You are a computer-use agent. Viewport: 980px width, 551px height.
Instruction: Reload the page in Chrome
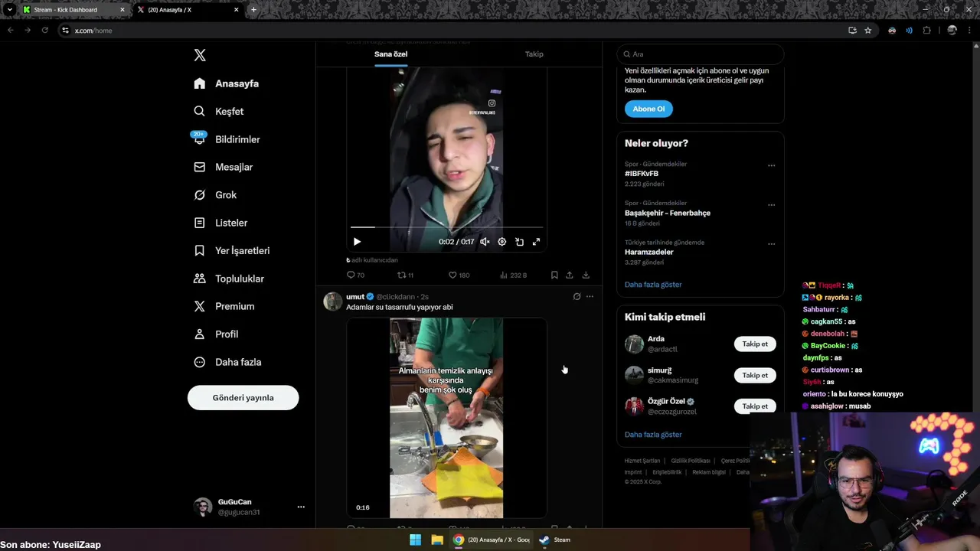[44, 31]
